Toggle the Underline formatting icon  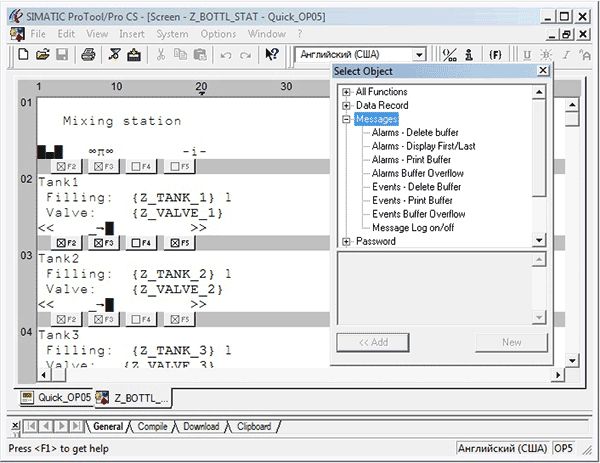click(527, 55)
